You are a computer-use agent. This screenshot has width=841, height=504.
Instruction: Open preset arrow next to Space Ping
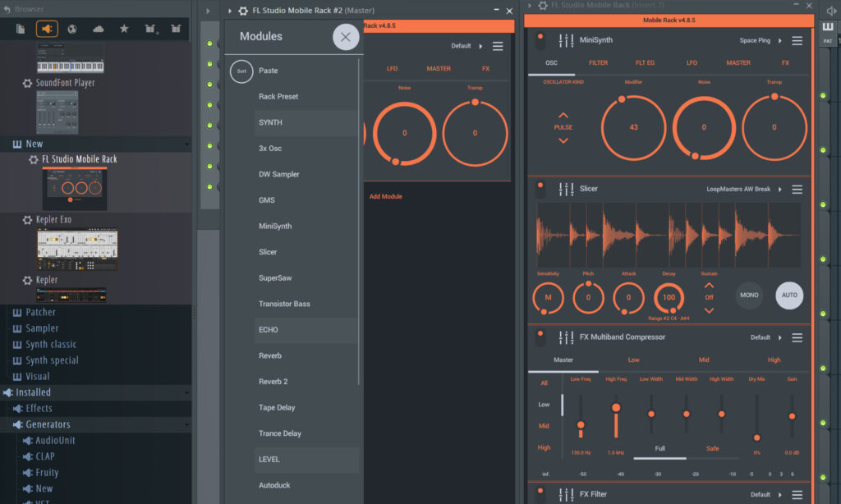click(780, 41)
